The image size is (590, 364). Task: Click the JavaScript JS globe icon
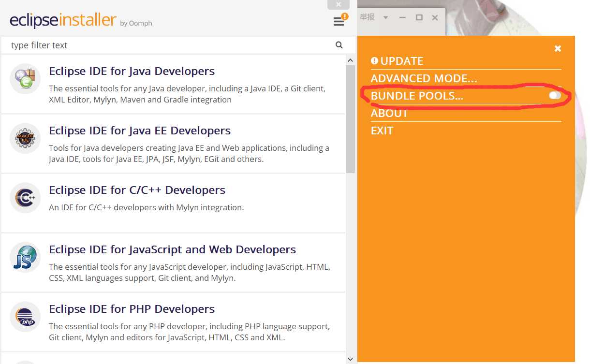(x=25, y=257)
